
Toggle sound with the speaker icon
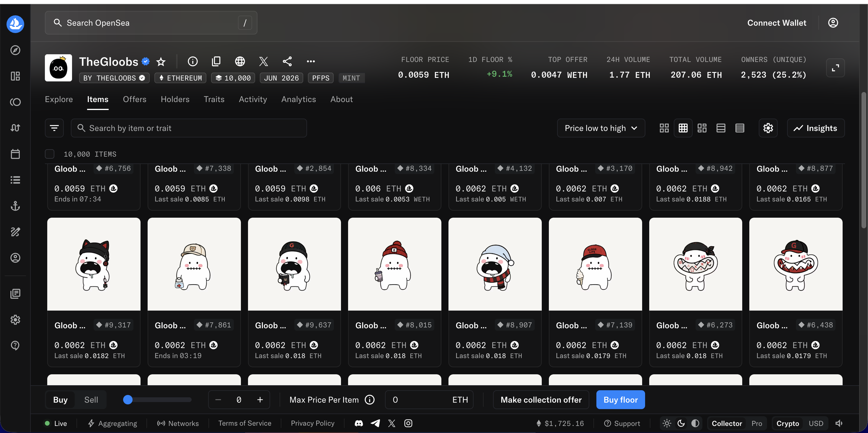(839, 423)
